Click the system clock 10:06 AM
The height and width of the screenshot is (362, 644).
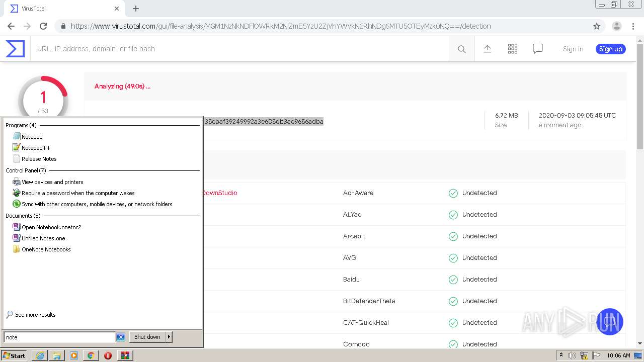click(618, 355)
